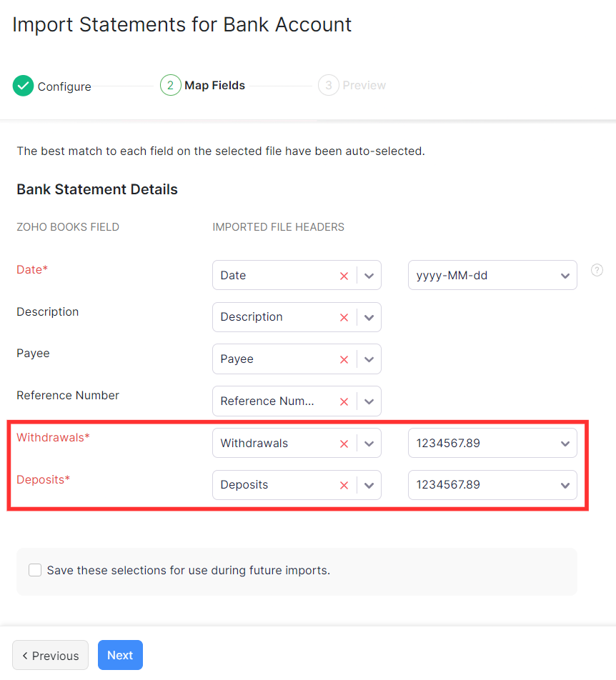Clear the Description header mapping
The width and height of the screenshot is (616, 680).
[344, 317]
